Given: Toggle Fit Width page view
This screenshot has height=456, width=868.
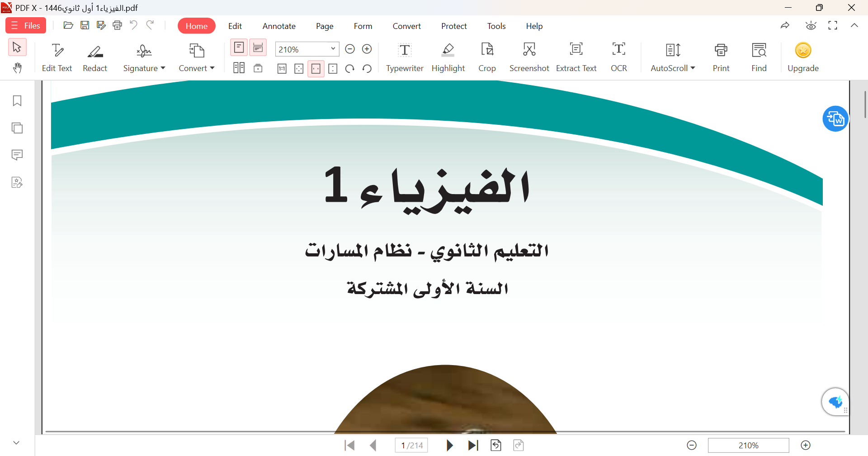Looking at the screenshot, I should (x=316, y=68).
